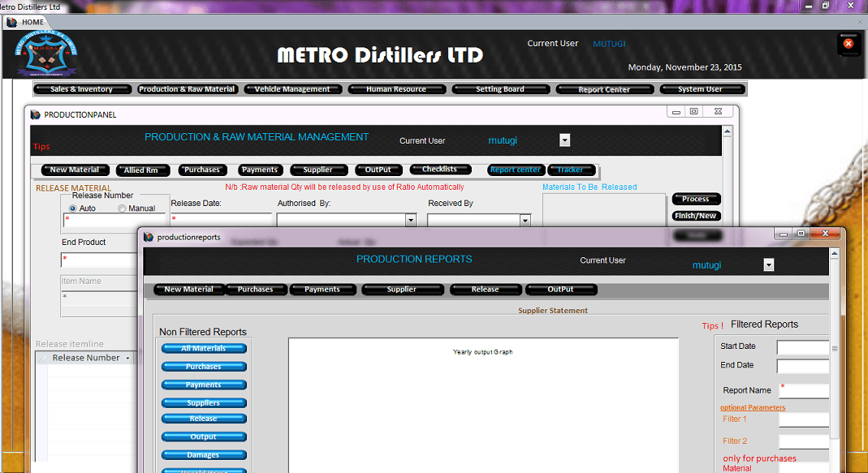The height and width of the screenshot is (473, 868).
Task: Click the MUTUGI current user label
Action: coord(609,44)
